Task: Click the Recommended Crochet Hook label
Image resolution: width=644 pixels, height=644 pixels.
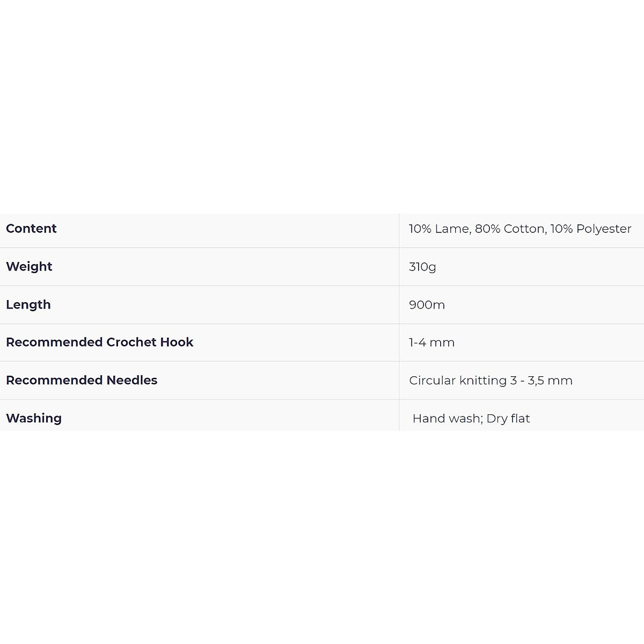Action: tap(99, 342)
